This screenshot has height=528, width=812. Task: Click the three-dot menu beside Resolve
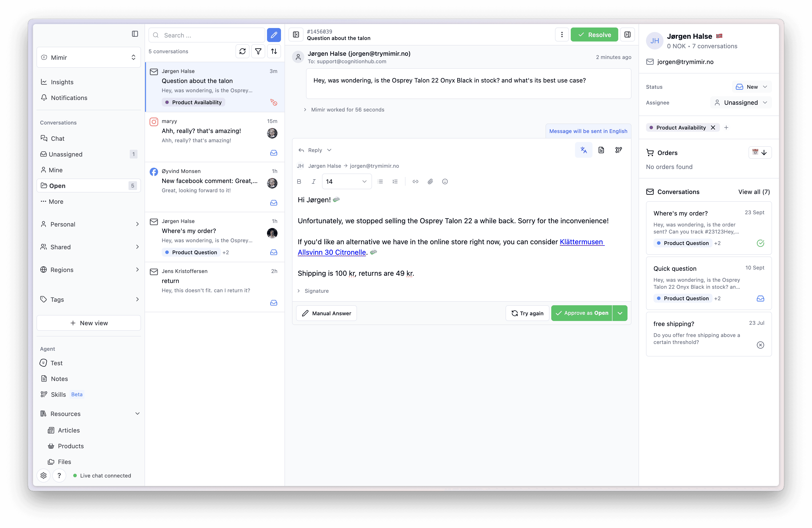point(561,35)
